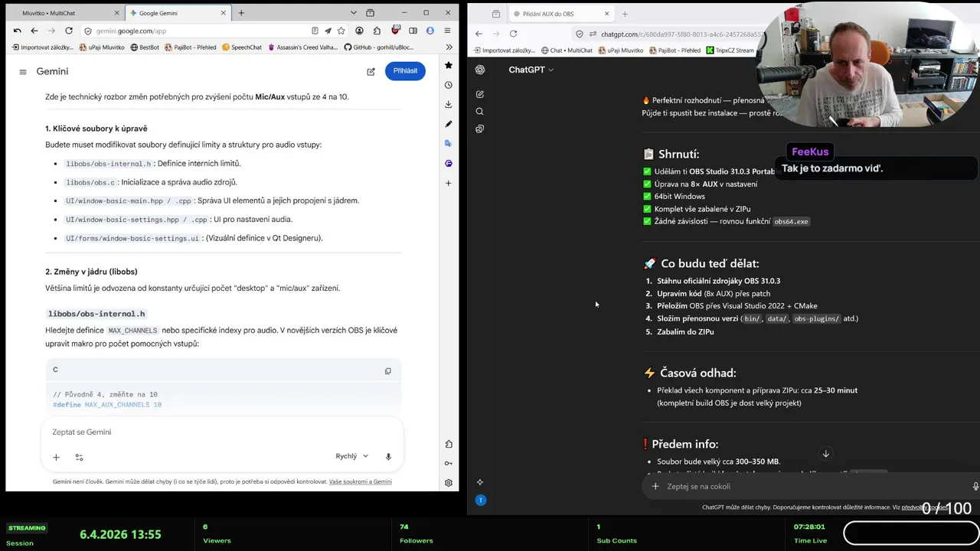Toggle the sidebar icon in left browser toolbar
The image size is (980, 551).
coord(413,31)
